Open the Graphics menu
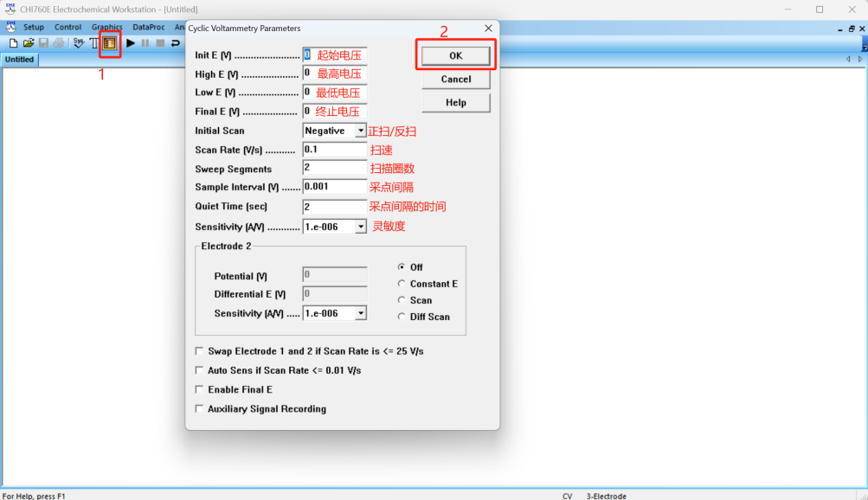868x500 pixels. point(106,27)
